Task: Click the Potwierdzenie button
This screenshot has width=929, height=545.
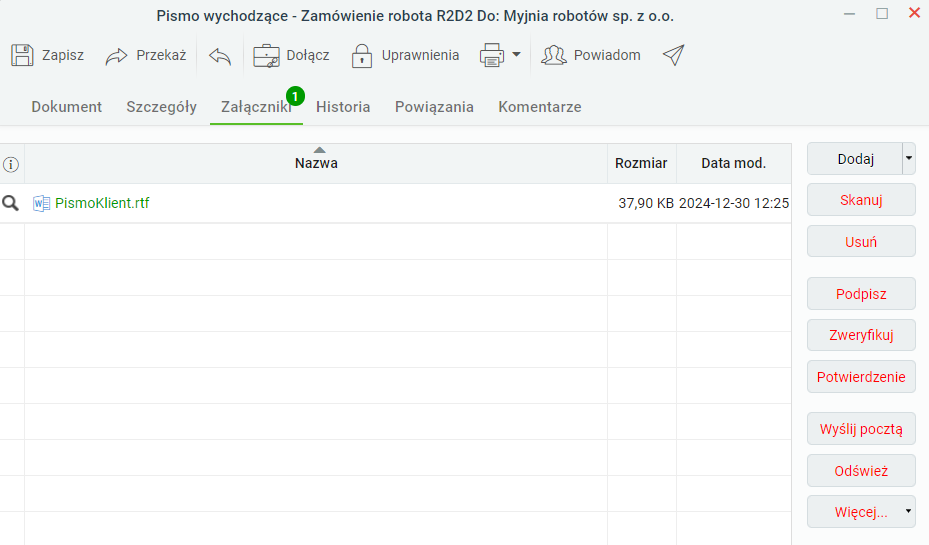Action: point(861,377)
